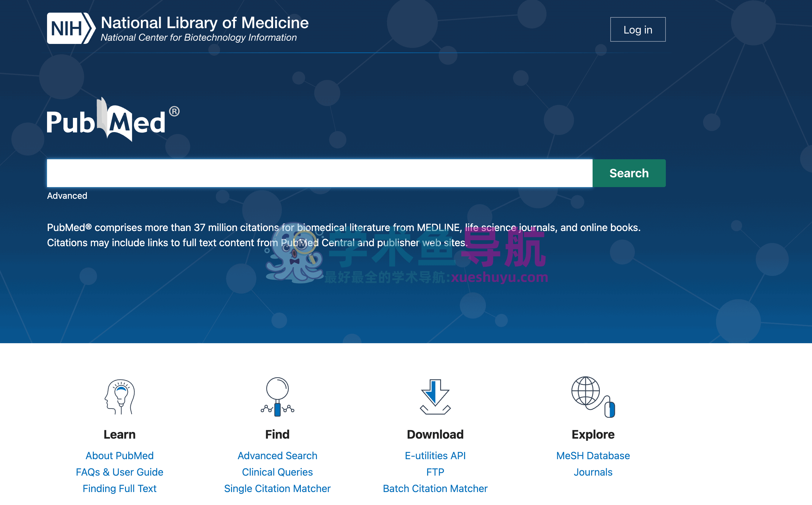This screenshot has height=505, width=812.
Task: Click the Find section heading
Action: click(x=277, y=434)
